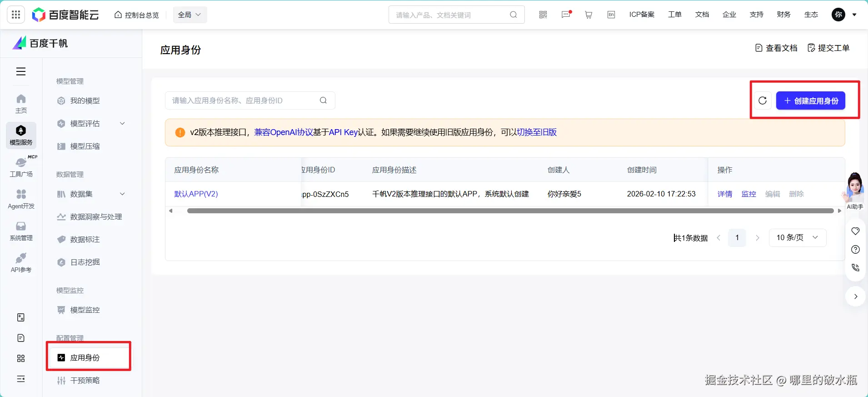Go to 主页 in sidebar
The image size is (868, 397).
[x=21, y=104]
